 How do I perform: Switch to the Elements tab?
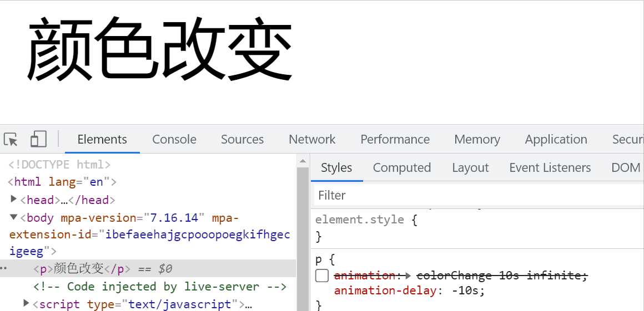[102, 140]
